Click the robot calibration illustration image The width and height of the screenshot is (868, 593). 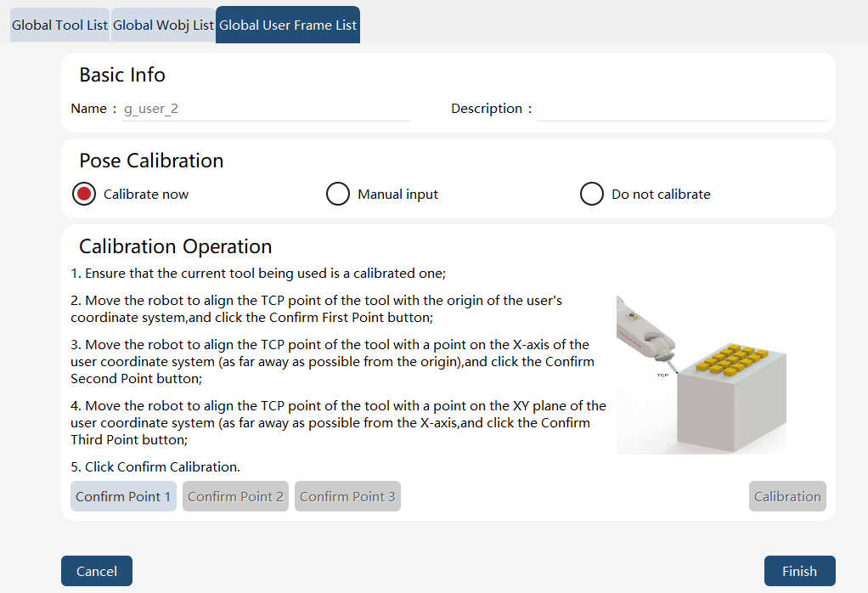(702, 375)
